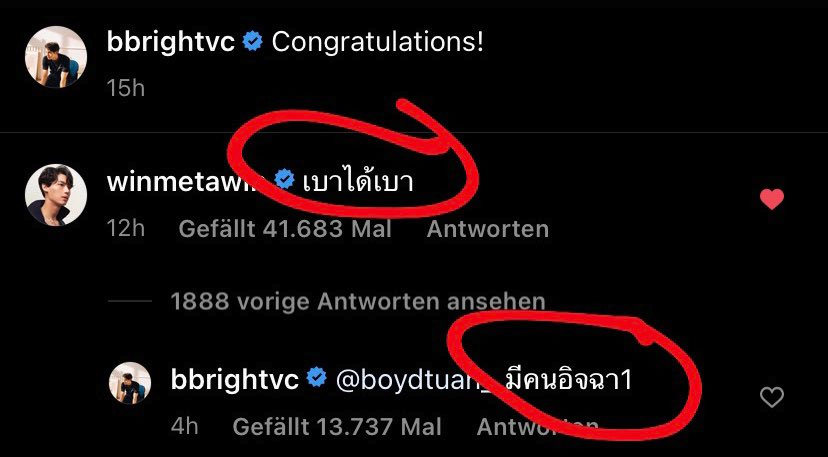Screen dimensions: 828x457
Task: Select the Congratulations! comment text
Action: click(x=378, y=42)
